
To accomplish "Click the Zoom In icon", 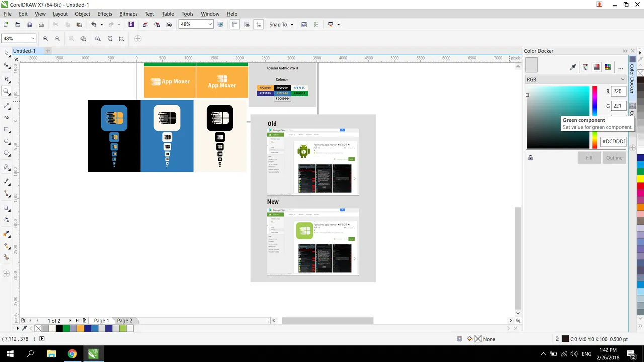I will pos(45,39).
